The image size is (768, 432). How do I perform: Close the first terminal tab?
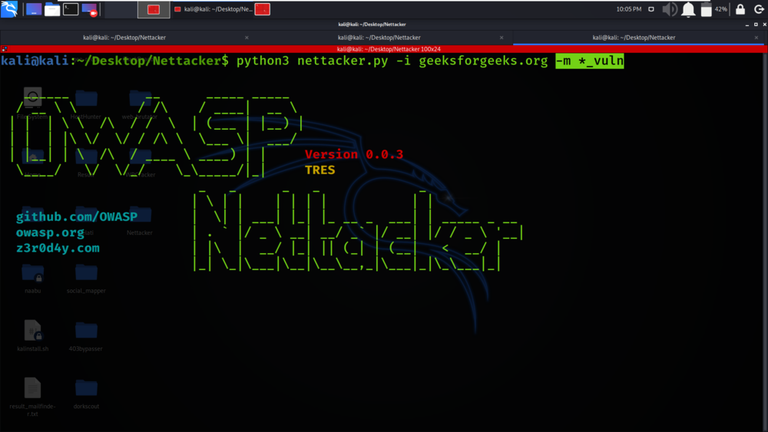(246, 38)
